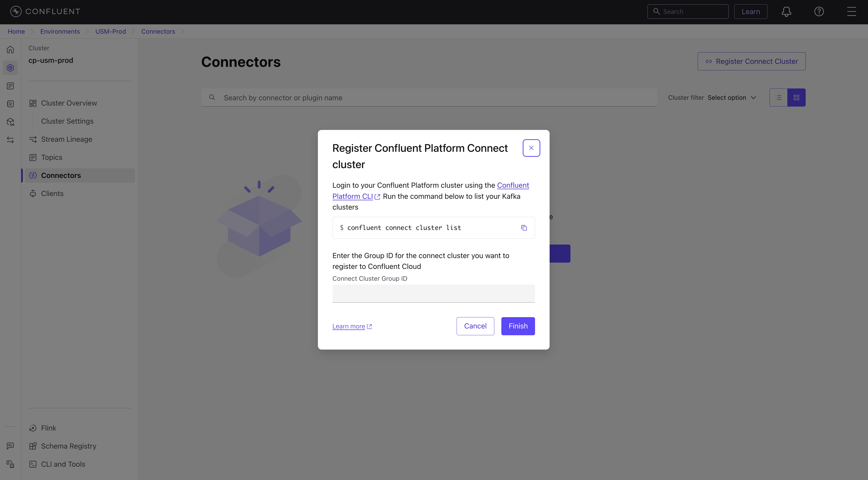Click the home icon in left rail
Viewport: 868px width, 480px height.
11,50
